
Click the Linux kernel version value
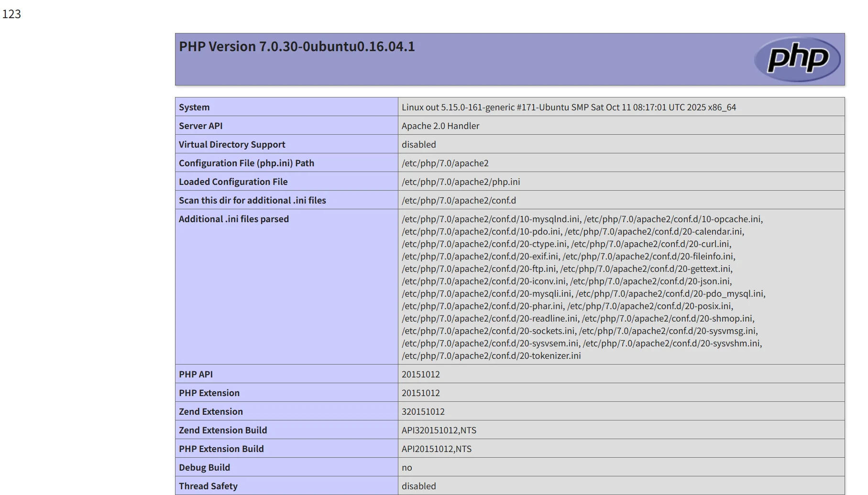click(x=568, y=107)
